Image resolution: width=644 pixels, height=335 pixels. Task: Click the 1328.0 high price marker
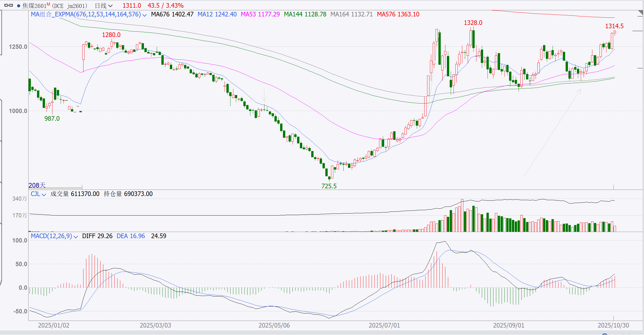(x=473, y=23)
